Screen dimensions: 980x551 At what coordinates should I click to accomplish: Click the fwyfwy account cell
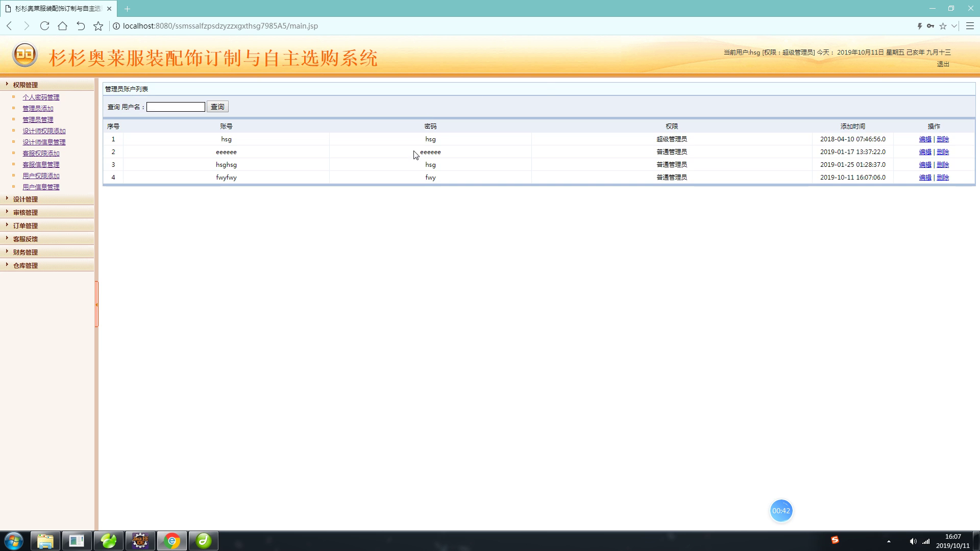[x=226, y=178]
